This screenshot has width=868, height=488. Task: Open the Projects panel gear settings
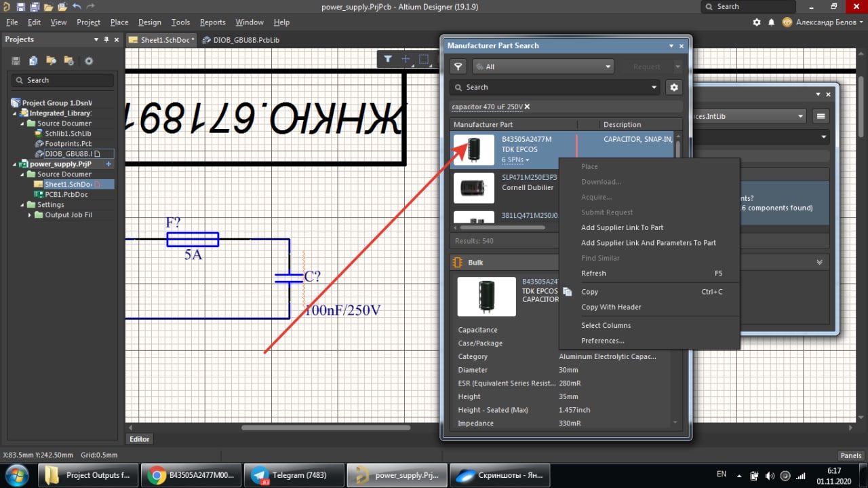(89, 61)
